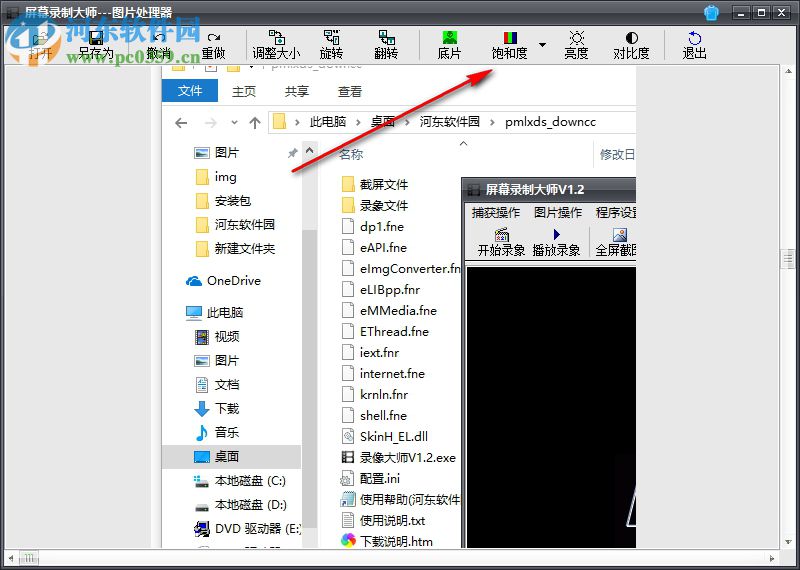This screenshot has height=570, width=800.
Task: Click the 对比度 contrast icon
Action: [632, 38]
